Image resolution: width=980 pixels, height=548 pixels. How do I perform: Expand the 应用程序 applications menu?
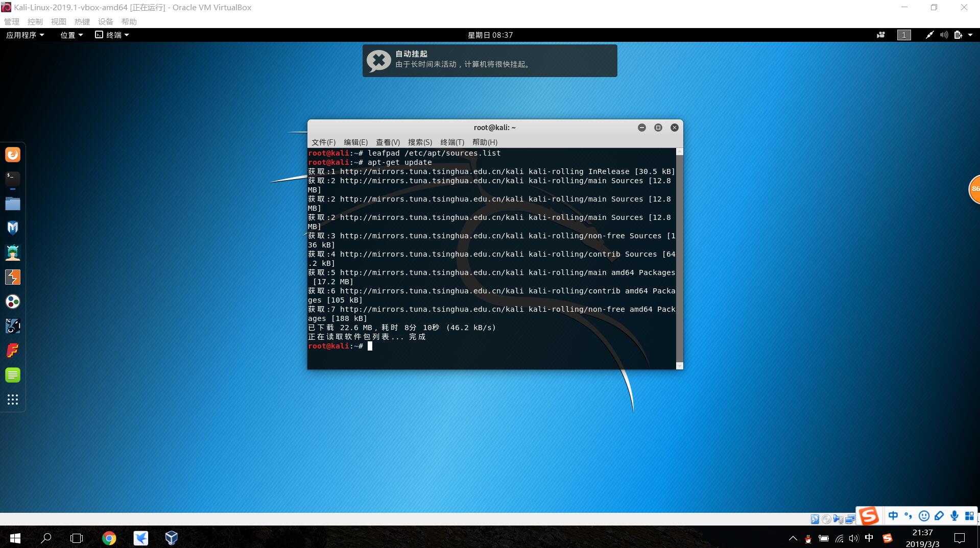tap(25, 35)
